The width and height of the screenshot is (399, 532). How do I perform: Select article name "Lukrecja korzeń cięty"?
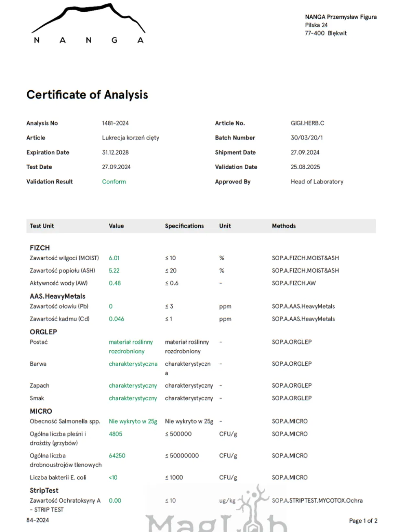click(x=130, y=138)
